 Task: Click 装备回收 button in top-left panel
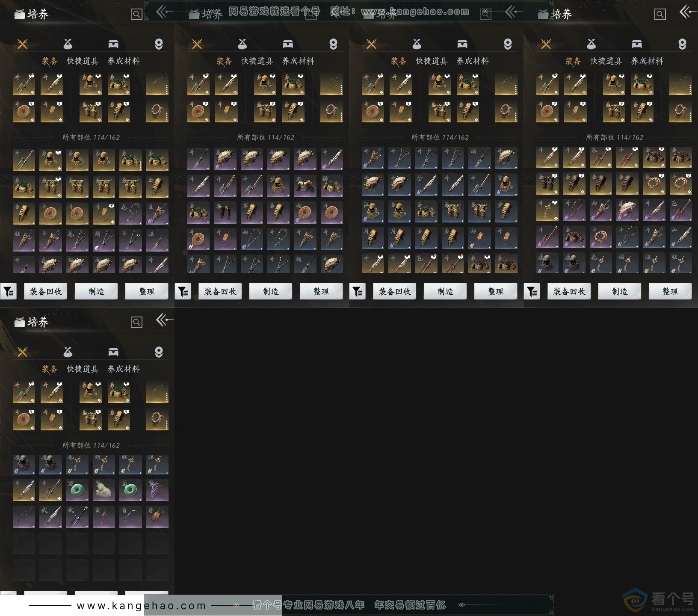pyautogui.click(x=46, y=292)
